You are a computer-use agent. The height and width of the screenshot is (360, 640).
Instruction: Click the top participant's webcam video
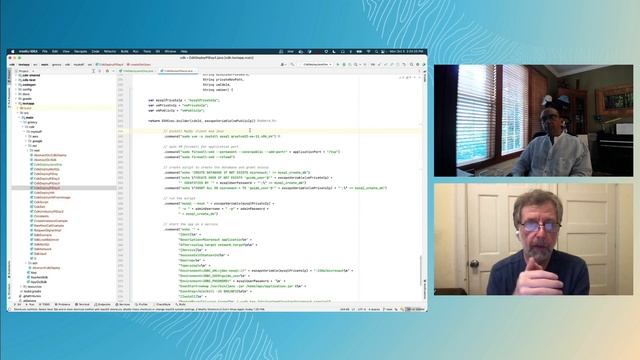click(533, 121)
